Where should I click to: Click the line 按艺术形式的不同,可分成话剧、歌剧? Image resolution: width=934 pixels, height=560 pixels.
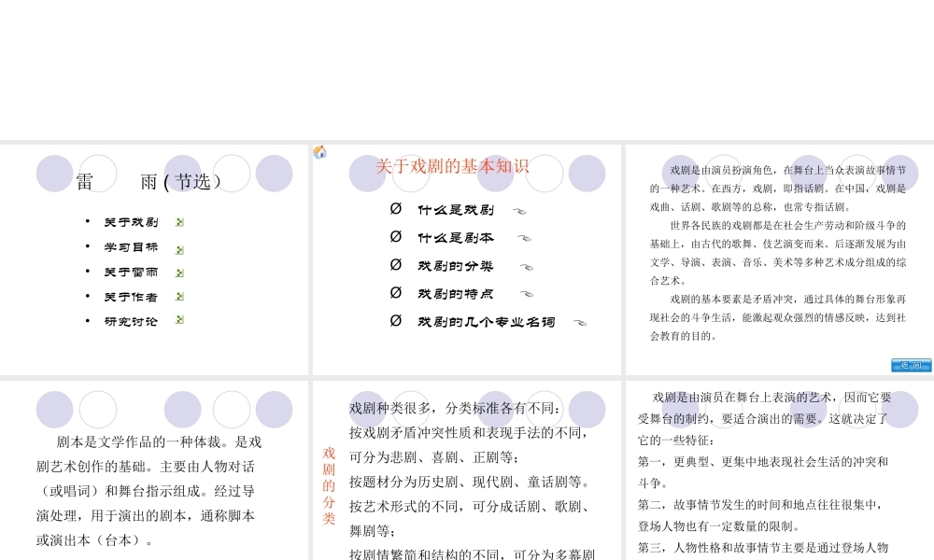(469, 507)
